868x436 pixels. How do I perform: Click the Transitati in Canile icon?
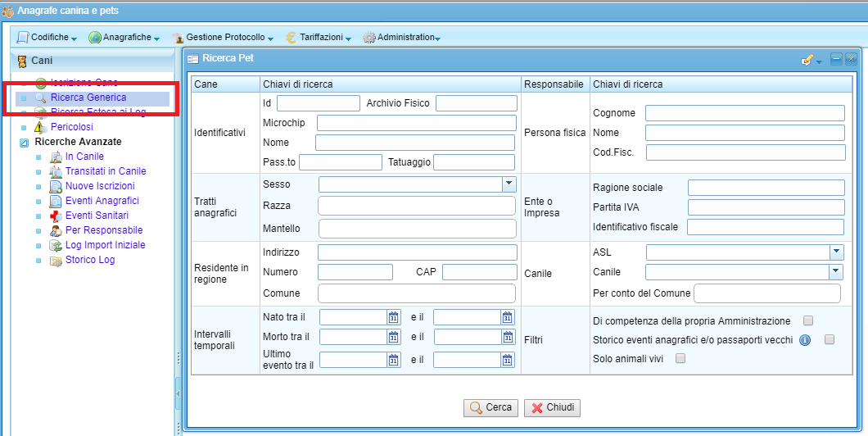click(56, 172)
